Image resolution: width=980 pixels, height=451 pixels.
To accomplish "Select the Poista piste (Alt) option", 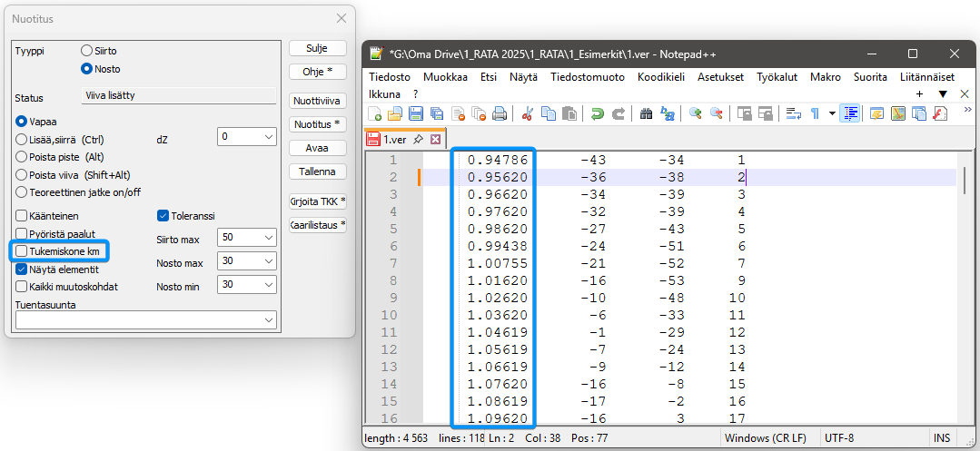I will [22, 157].
